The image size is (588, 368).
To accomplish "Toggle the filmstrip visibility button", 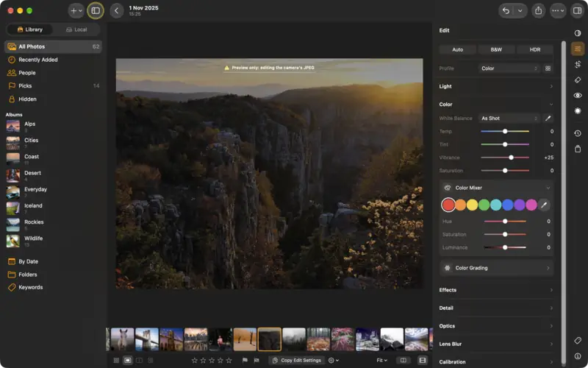I will point(422,361).
